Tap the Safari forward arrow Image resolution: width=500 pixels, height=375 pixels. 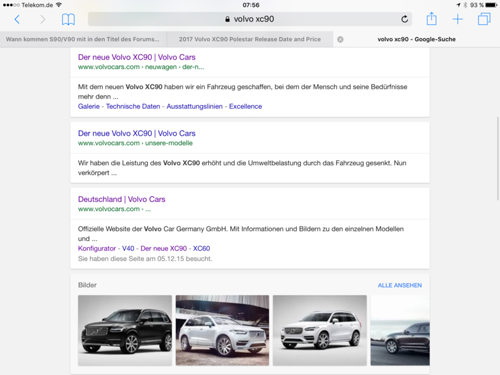[42, 19]
